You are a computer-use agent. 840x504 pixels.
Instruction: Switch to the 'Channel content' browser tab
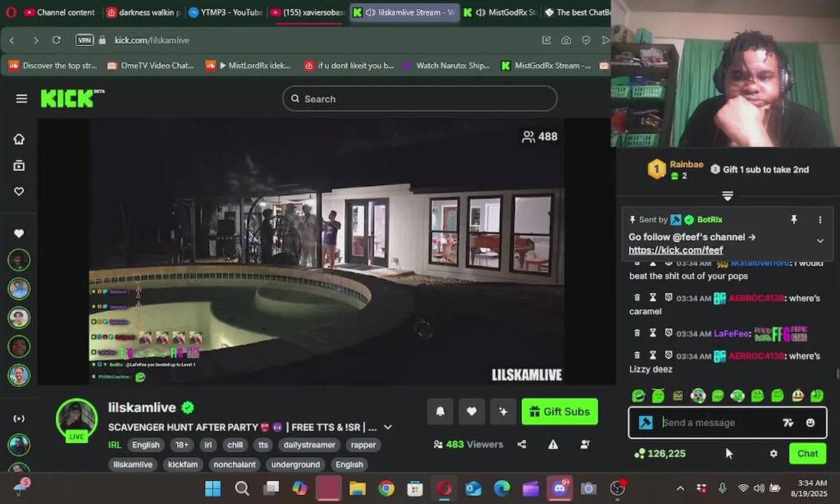pos(60,12)
